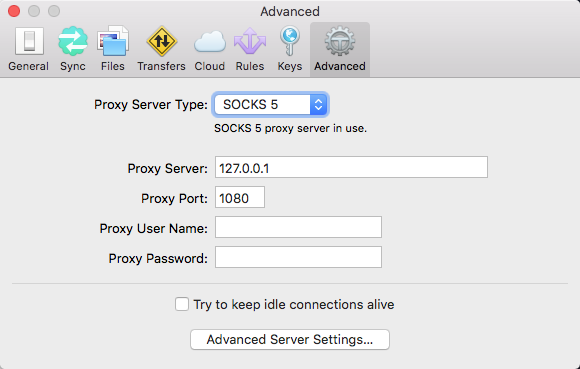Focus the Proxy Password field
This screenshot has width=580, height=369.
(298, 257)
